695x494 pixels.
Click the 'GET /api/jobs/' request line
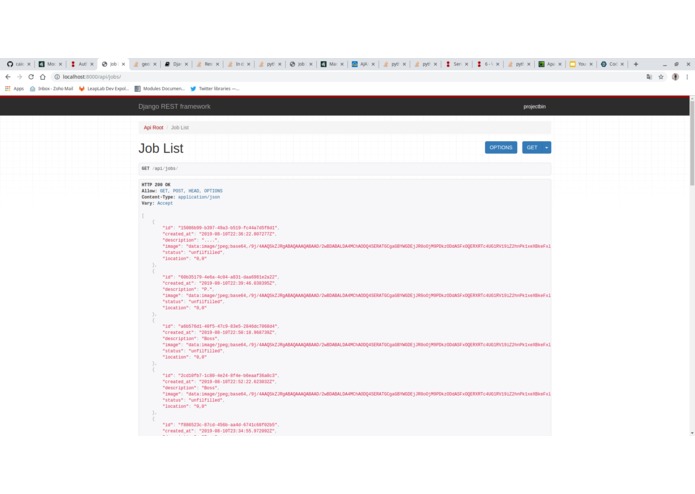(x=160, y=168)
